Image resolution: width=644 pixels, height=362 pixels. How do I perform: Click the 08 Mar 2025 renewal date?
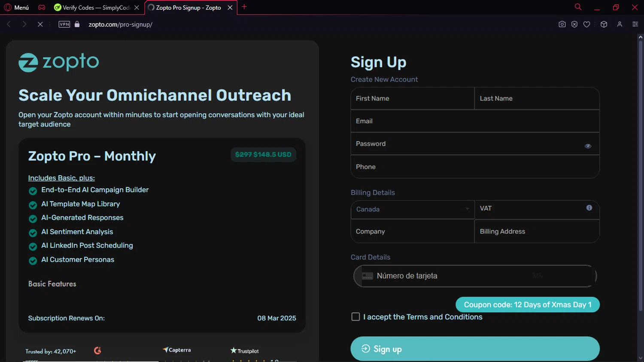click(x=276, y=318)
